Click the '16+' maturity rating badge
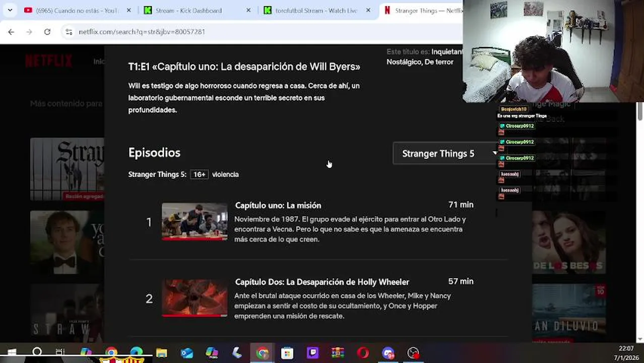This screenshot has width=644, height=363. [x=200, y=174]
